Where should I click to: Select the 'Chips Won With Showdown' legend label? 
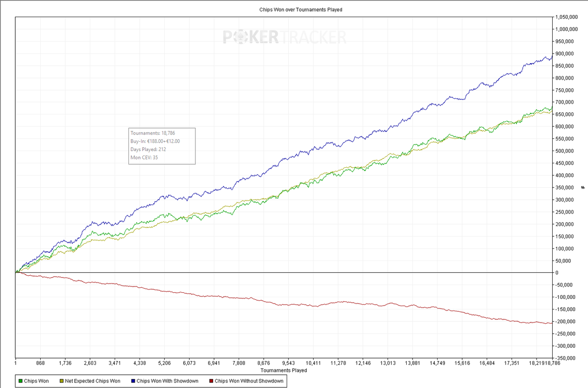coord(168,381)
